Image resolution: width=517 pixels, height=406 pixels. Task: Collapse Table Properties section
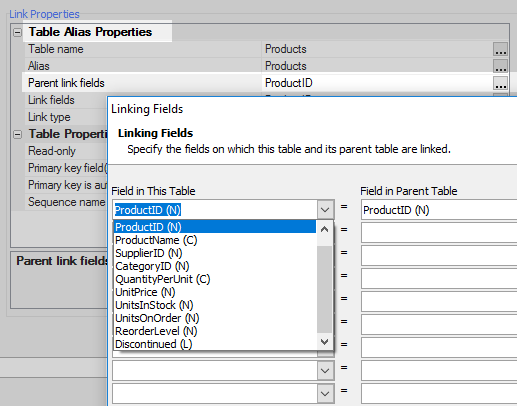(17, 134)
